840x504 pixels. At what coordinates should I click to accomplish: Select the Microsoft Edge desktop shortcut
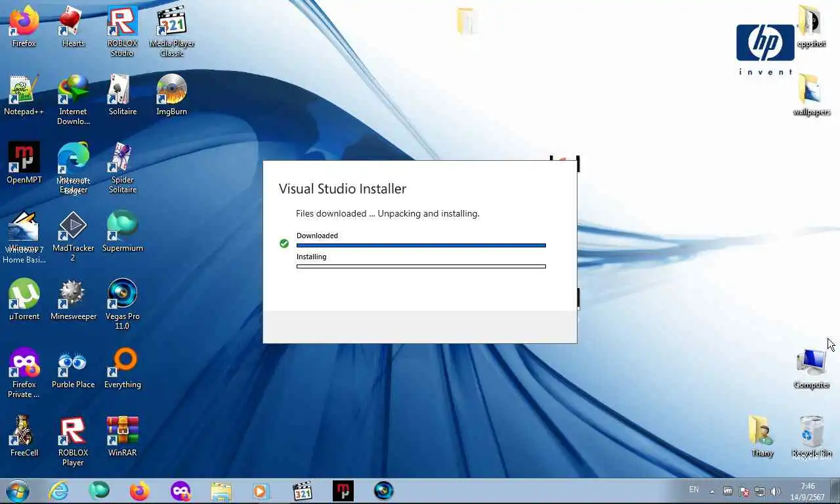[73, 168]
